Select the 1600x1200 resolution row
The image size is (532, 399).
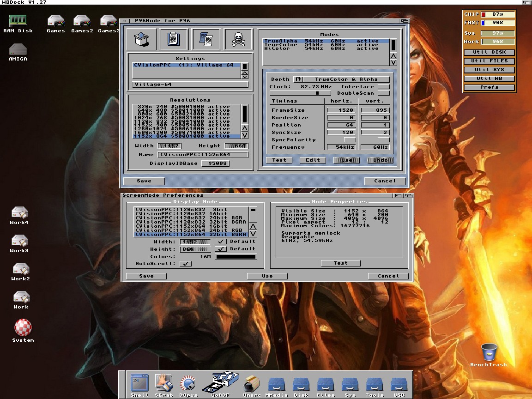click(x=186, y=133)
